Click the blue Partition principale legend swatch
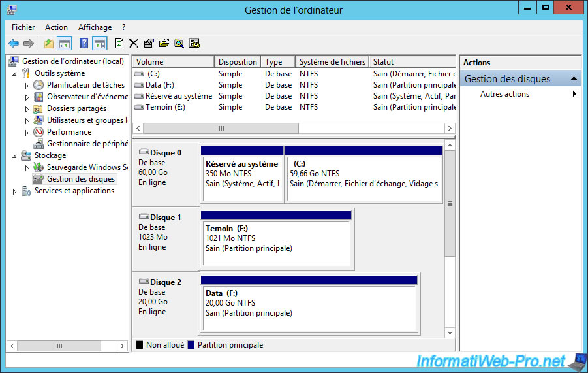 coord(191,345)
